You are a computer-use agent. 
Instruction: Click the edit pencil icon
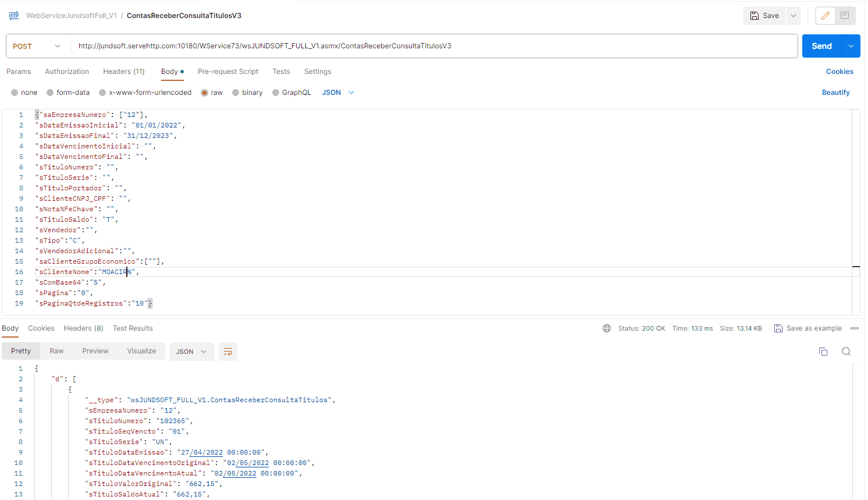point(825,16)
